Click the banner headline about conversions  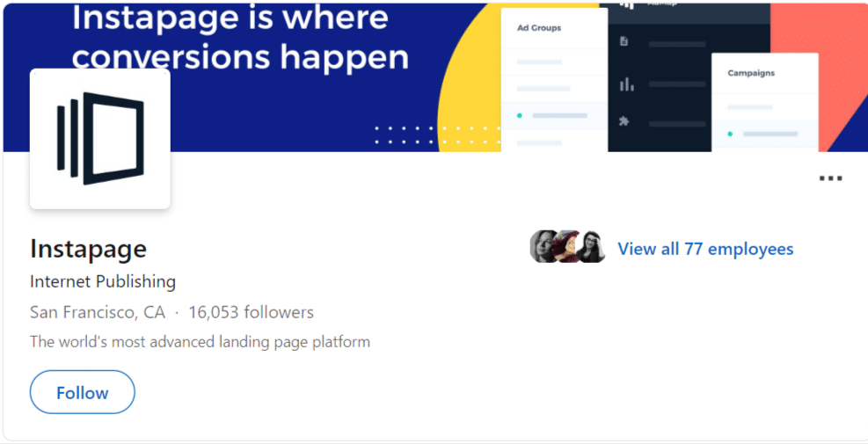[241, 37]
